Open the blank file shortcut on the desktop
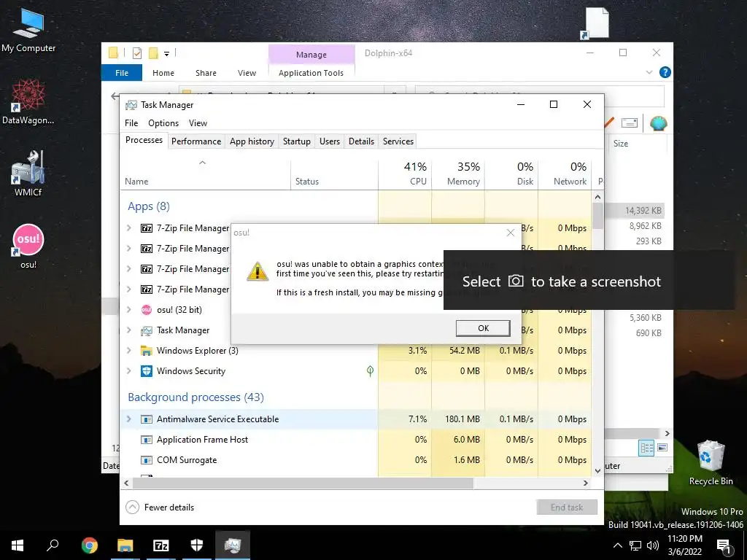Viewport: 747px width, 560px height. click(x=595, y=24)
